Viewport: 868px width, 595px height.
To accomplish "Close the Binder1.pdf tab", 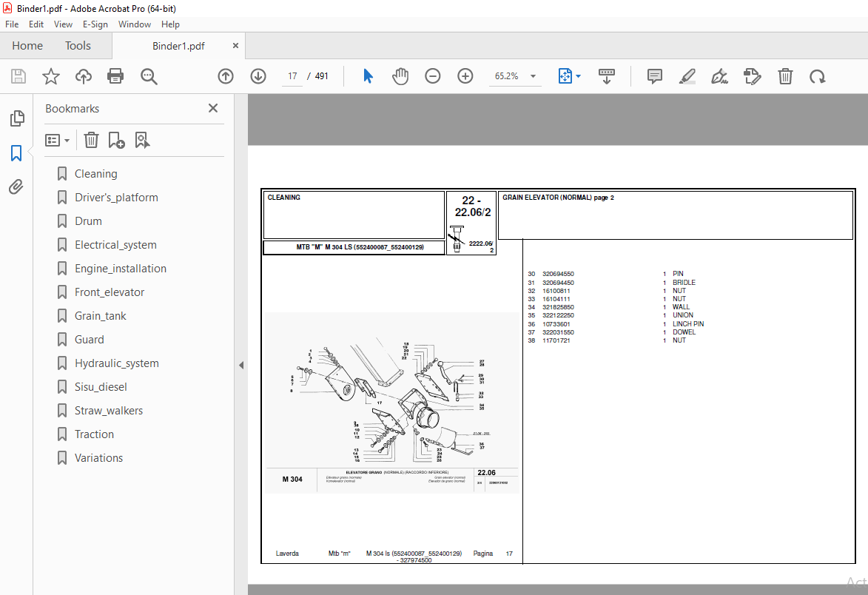I will (x=235, y=46).
